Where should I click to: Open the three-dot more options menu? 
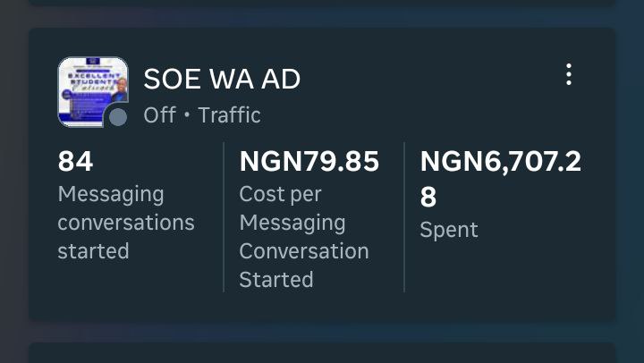click(x=568, y=75)
